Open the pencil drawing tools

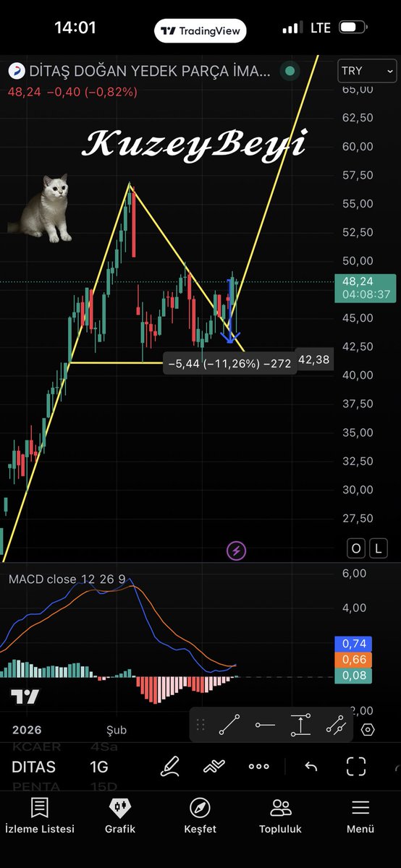[x=170, y=766]
